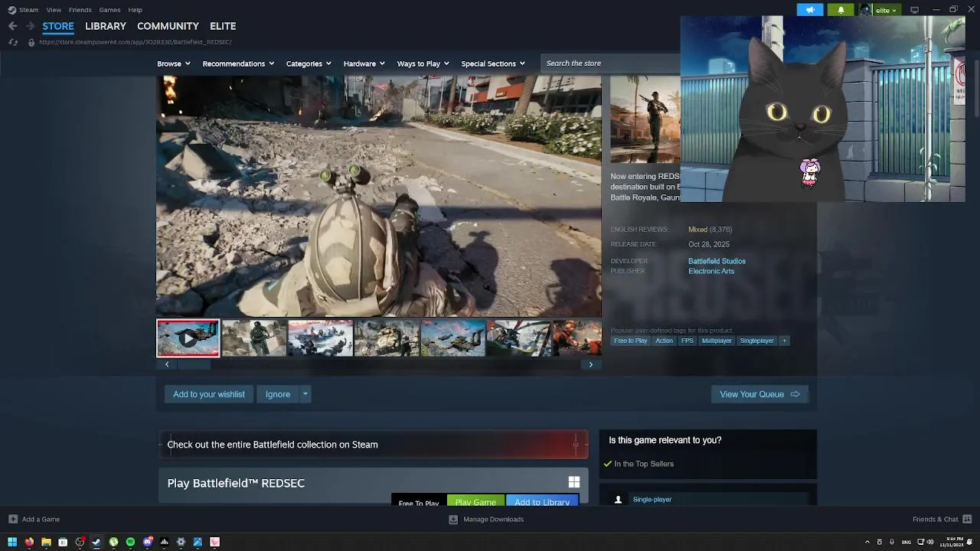
Task: Open Discord from the taskbar
Action: 147,542
